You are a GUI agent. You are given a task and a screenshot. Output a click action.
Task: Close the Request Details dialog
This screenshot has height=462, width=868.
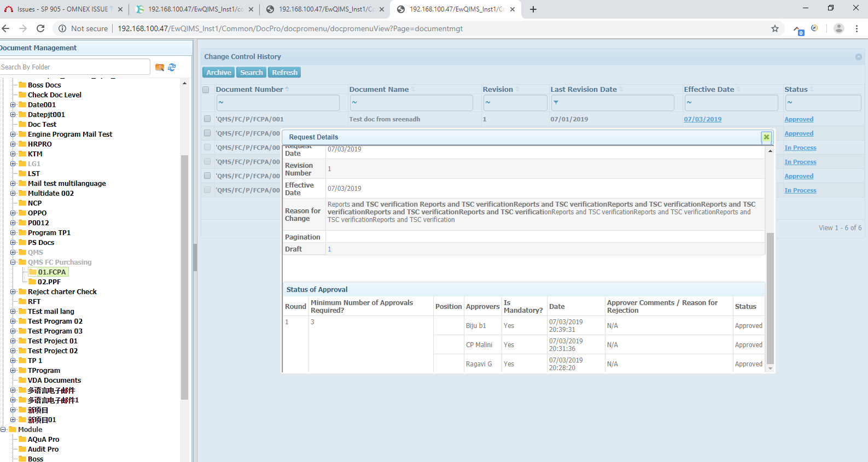766,137
